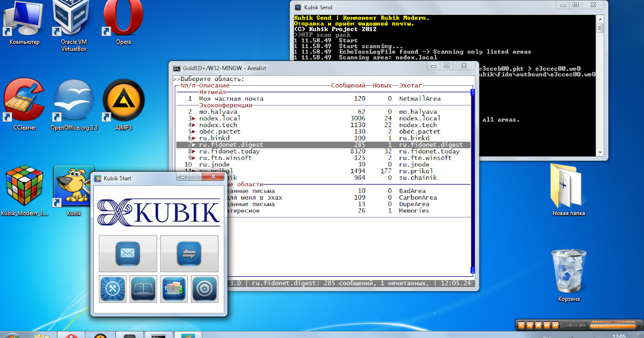Image resolution: width=644 pixels, height=338 pixels.
Task: Open the tools (wrench) button in Kubik Start
Action: 113,289
